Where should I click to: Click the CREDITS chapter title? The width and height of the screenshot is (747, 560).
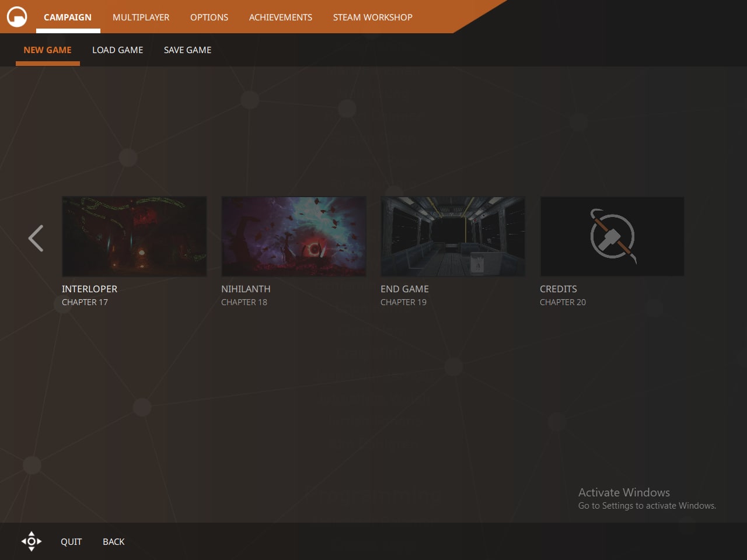(558, 289)
